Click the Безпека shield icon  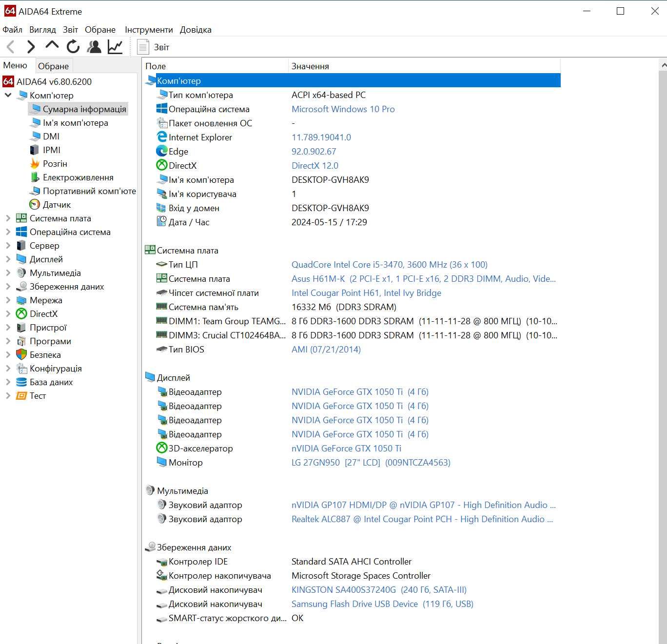pyautogui.click(x=21, y=355)
